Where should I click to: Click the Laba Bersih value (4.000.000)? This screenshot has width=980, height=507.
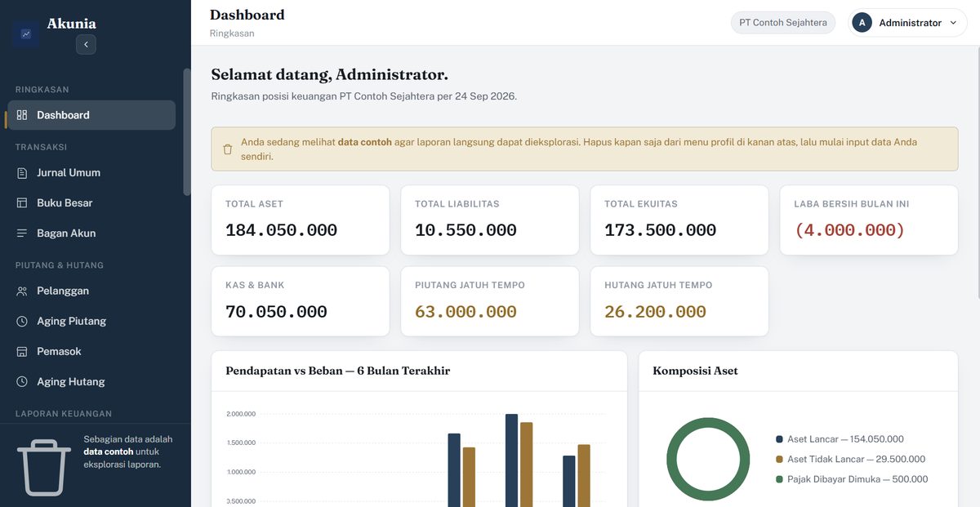pyautogui.click(x=849, y=230)
